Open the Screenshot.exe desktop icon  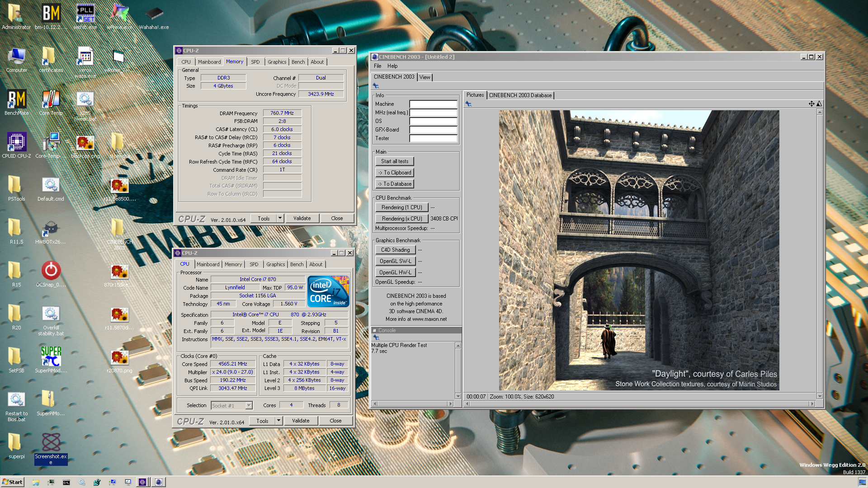(51, 449)
